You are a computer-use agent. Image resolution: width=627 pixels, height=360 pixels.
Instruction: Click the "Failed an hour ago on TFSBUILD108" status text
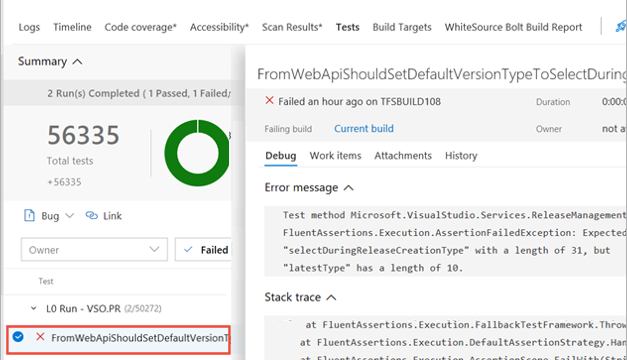click(x=359, y=102)
